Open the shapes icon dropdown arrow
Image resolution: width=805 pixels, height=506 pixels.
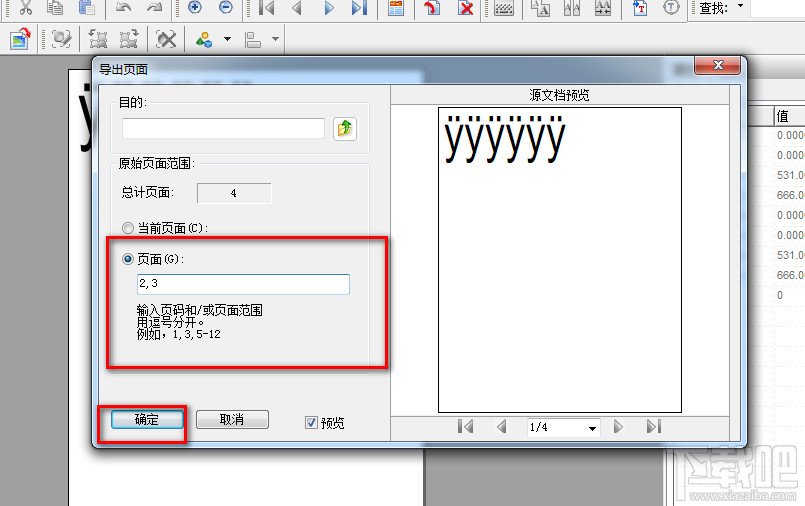click(227, 39)
